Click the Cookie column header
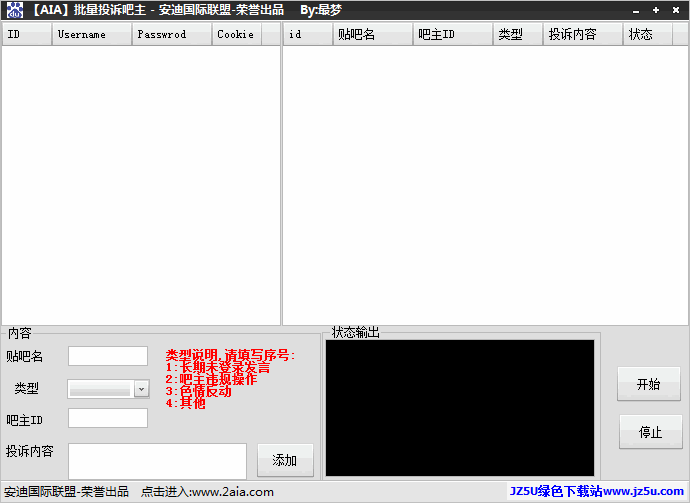 click(x=237, y=34)
